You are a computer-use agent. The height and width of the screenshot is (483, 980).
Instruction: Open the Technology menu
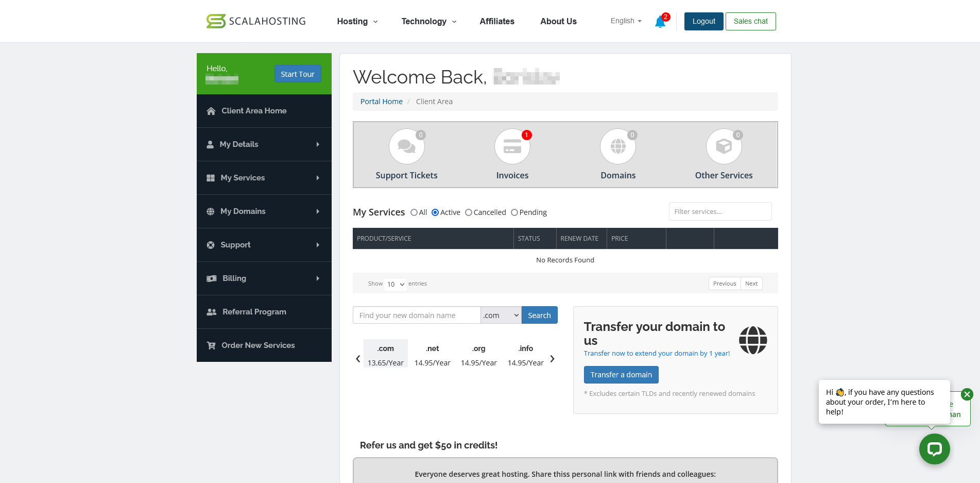coord(428,21)
